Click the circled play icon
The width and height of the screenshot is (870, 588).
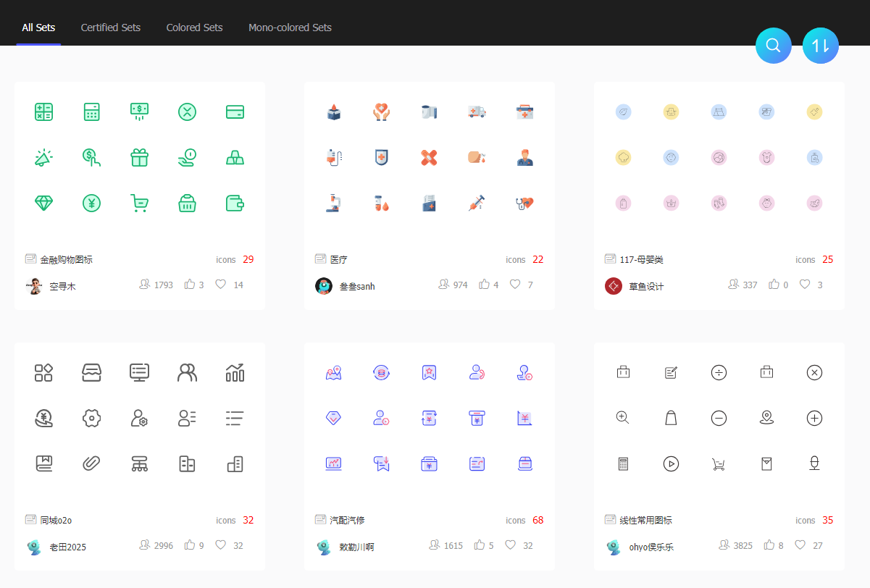(x=671, y=463)
